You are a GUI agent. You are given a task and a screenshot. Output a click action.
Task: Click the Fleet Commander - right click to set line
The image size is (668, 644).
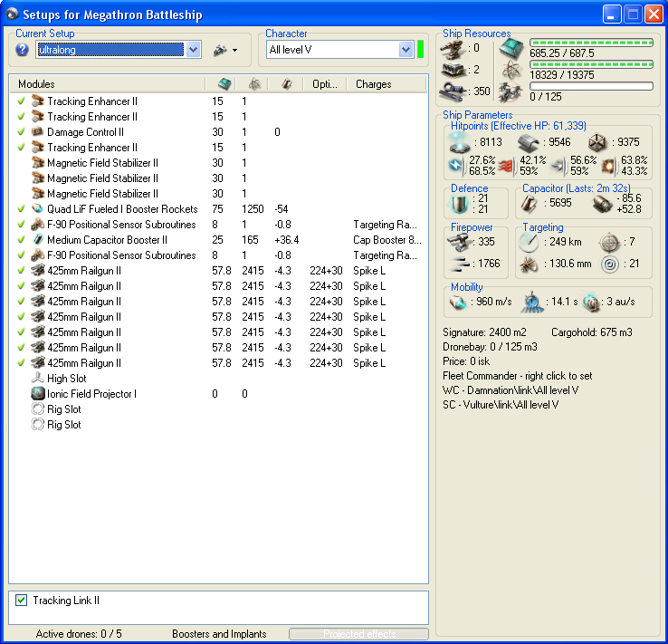coord(517,376)
